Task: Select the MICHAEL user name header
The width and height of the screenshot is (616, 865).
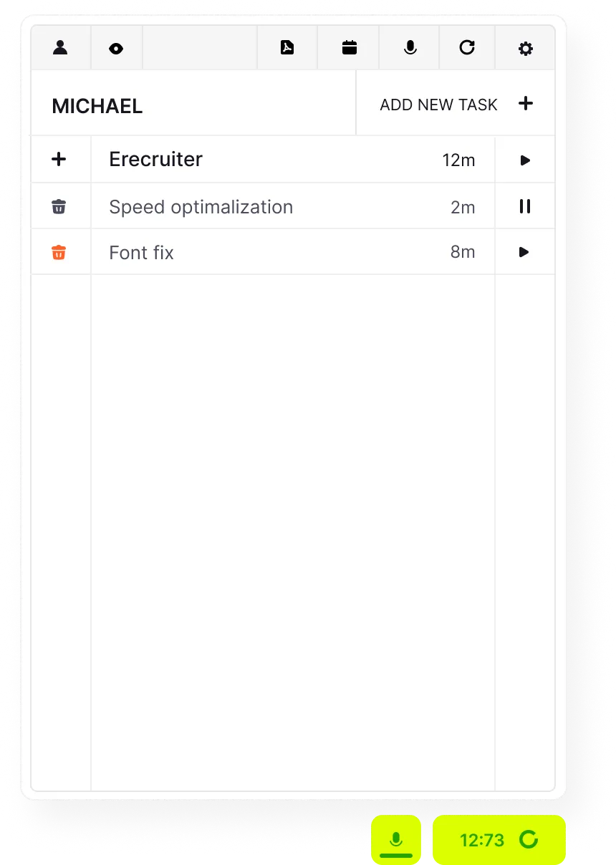Action: 97,106
